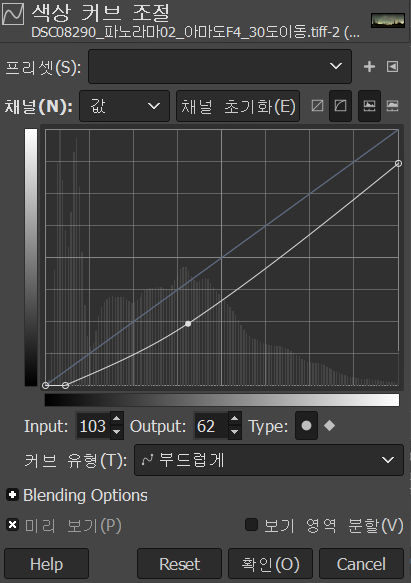Viewport: 411px width, 583px height.
Task: Switch to logarithmic histogram icon
Action: (x=393, y=106)
